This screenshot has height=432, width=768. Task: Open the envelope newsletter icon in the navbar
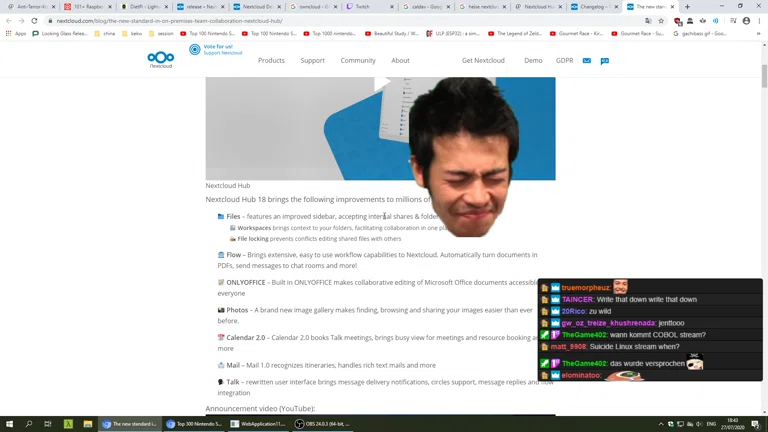[x=587, y=61]
